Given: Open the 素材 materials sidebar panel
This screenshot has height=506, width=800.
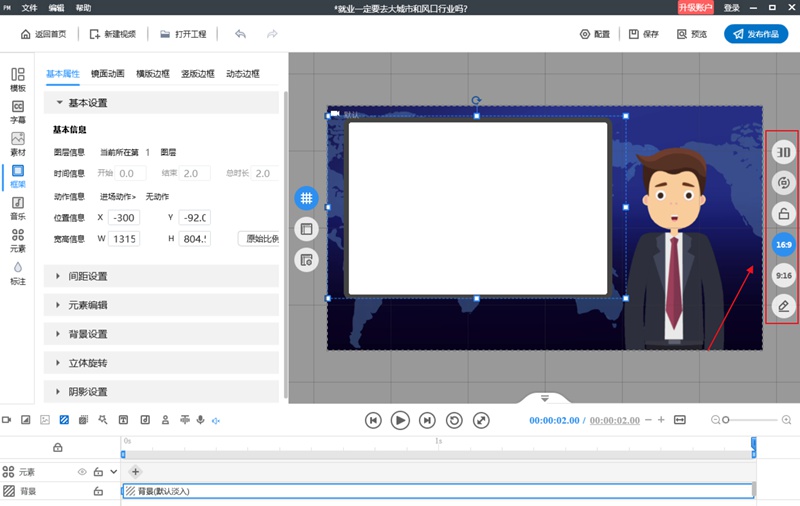Looking at the screenshot, I should [x=18, y=144].
